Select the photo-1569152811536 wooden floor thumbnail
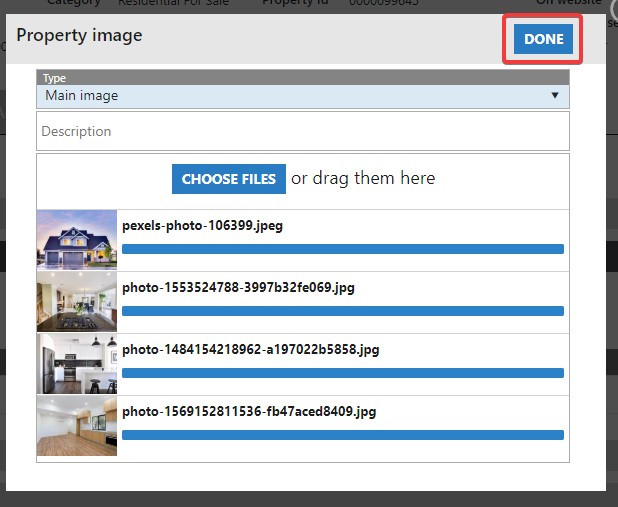This screenshot has width=618, height=507. [x=77, y=426]
